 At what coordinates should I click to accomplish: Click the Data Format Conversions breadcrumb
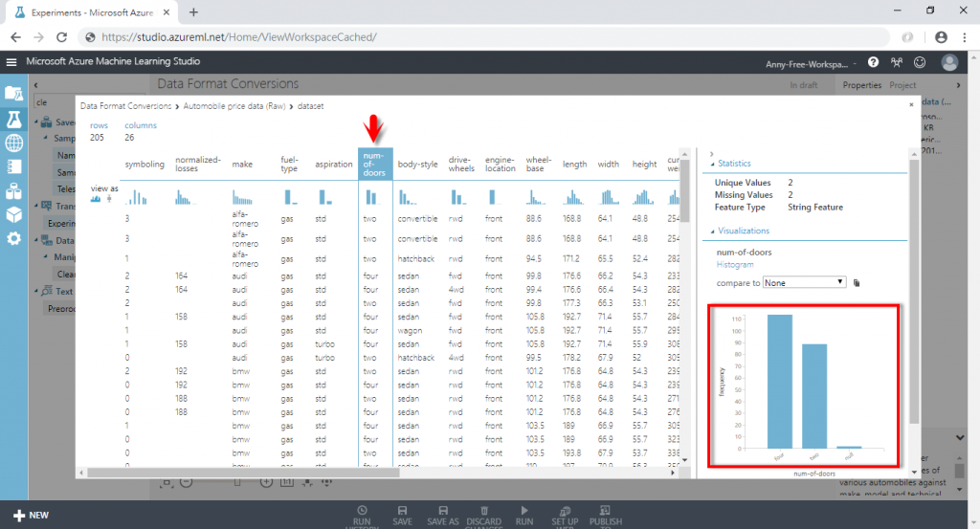pyautogui.click(x=125, y=106)
